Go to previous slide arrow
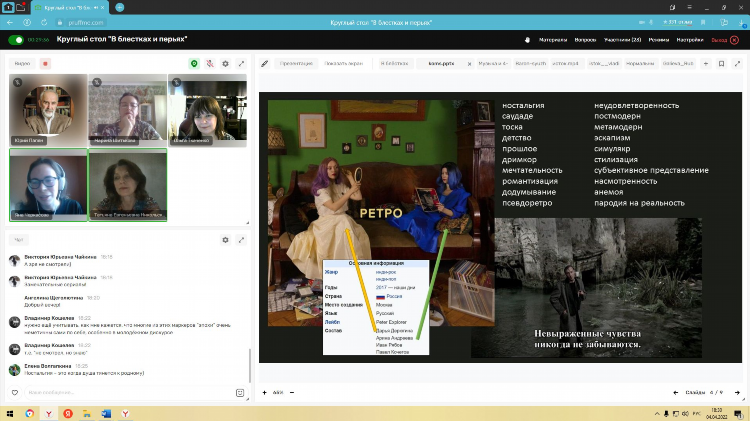This screenshot has height=421, width=750. coord(675,392)
